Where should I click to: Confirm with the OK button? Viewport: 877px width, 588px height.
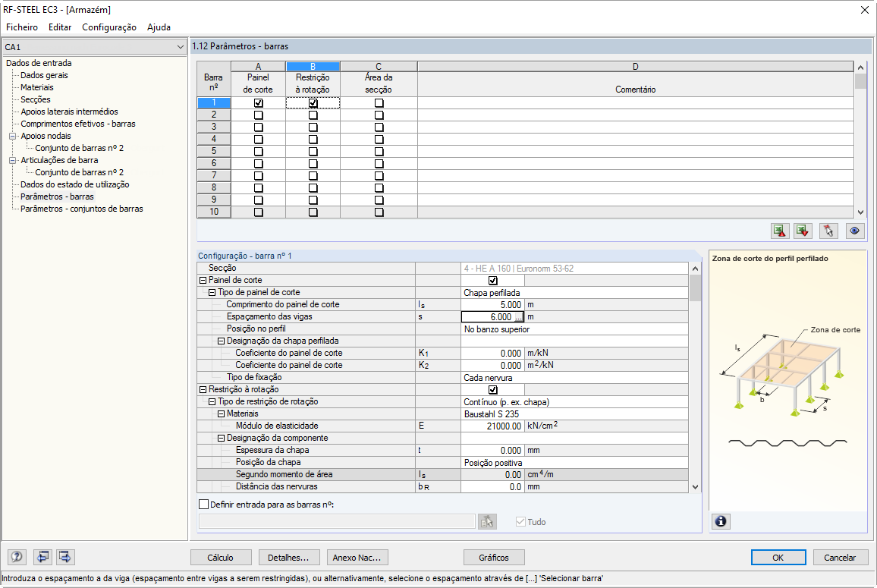tap(778, 557)
